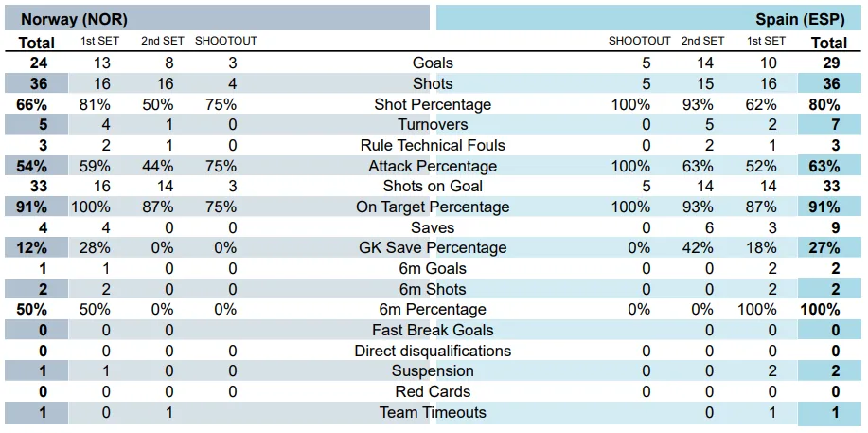Click Norway's SHOOTOUT column header
This screenshot has height=433, width=868.
(x=225, y=42)
